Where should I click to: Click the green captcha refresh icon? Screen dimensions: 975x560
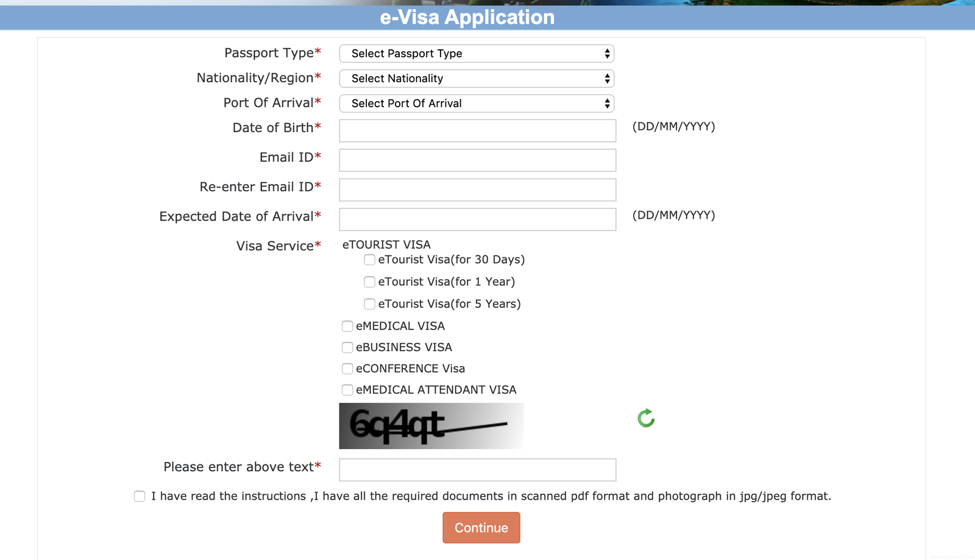(646, 419)
